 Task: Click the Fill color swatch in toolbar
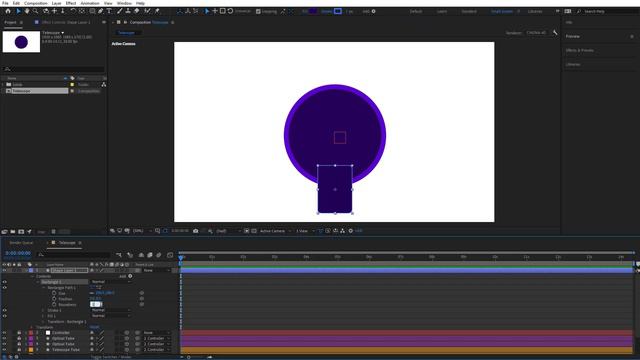click(x=313, y=11)
